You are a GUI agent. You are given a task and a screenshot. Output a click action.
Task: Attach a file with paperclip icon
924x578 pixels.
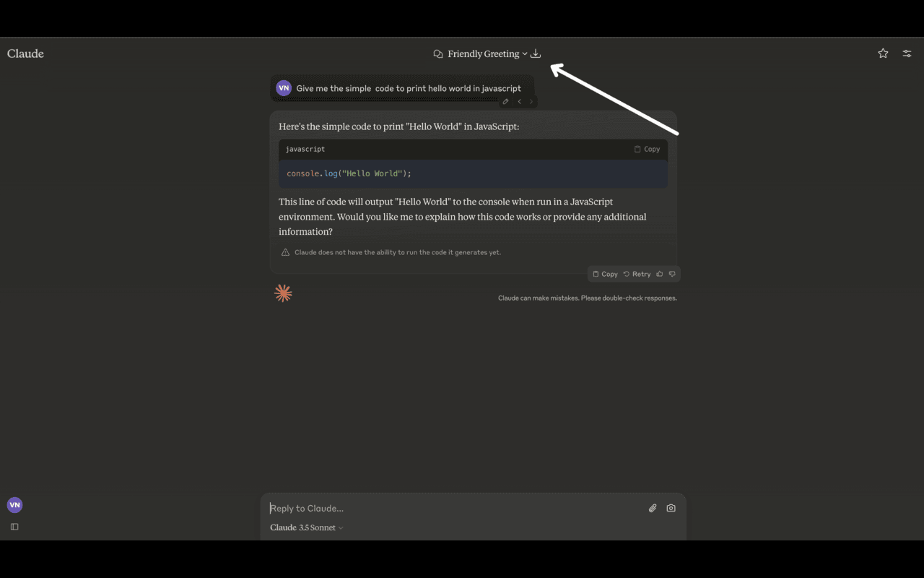click(653, 508)
